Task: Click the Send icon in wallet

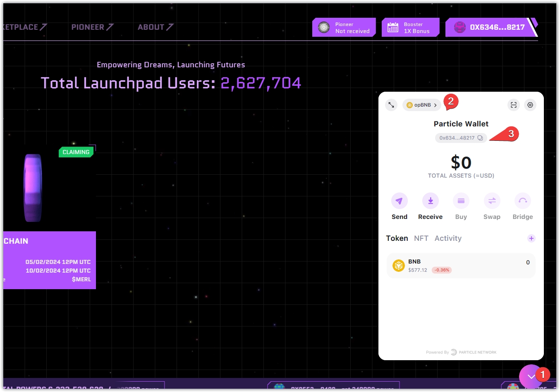Action: pyautogui.click(x=399, y=201)
